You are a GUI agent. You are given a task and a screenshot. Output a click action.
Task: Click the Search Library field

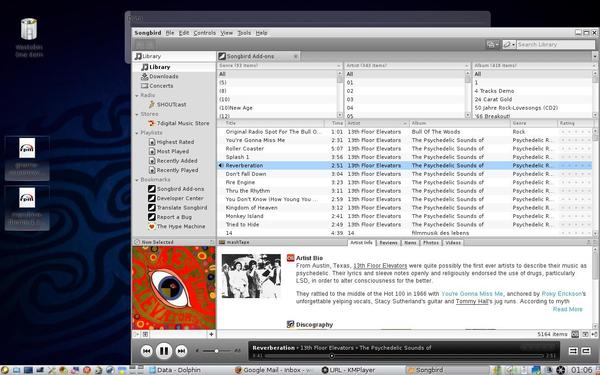(x=555, y=44)
